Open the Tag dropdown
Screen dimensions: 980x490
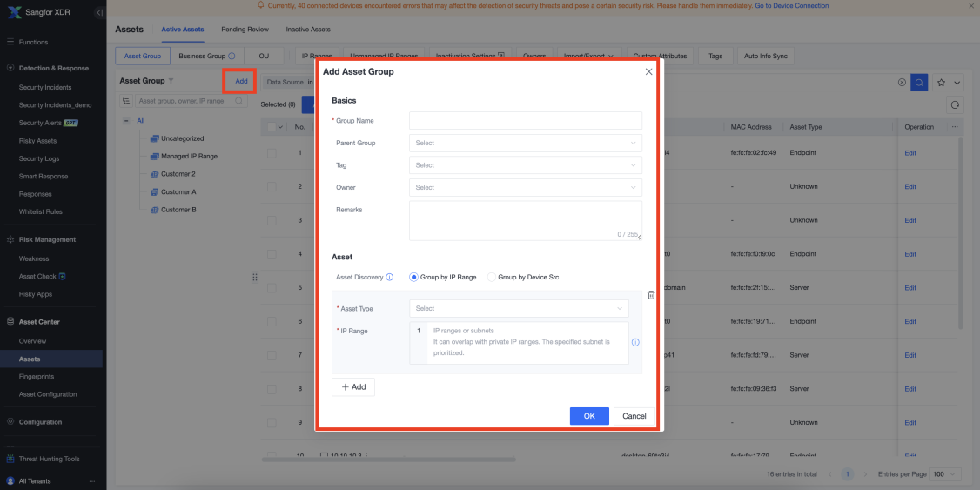click(526, 165)
